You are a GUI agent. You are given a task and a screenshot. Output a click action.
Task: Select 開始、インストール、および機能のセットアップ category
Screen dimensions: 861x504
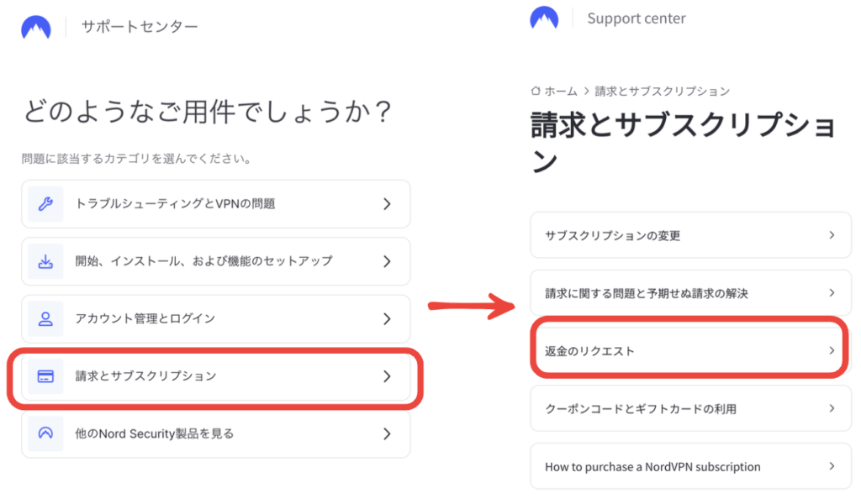203,261
